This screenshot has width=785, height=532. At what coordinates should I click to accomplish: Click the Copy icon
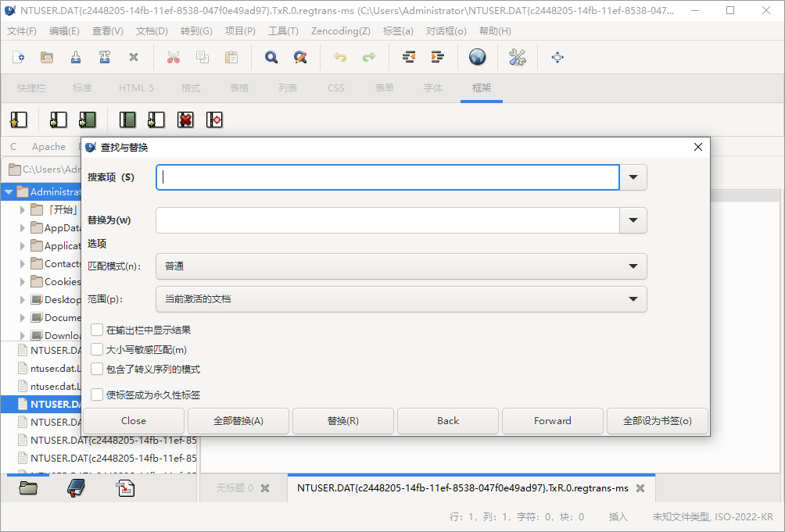(203, 57)
